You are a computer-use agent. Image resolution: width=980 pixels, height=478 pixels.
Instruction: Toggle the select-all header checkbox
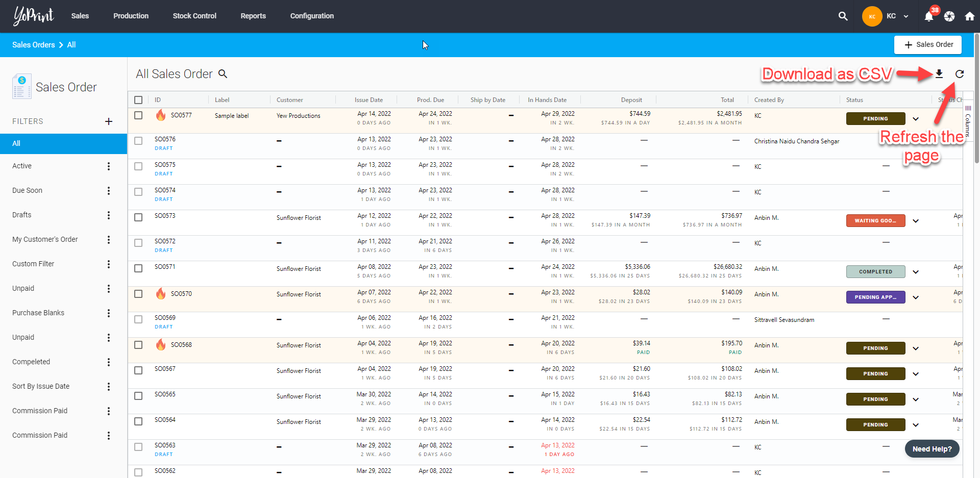(138, 100)
